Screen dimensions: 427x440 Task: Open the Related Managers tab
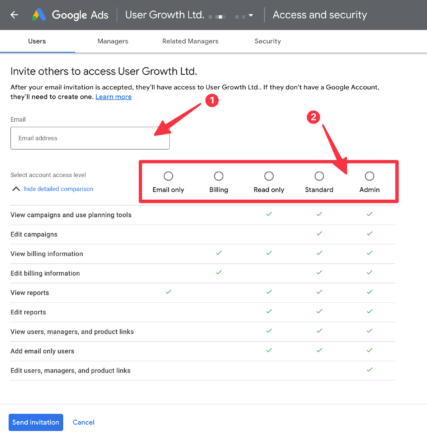[190, 41]
